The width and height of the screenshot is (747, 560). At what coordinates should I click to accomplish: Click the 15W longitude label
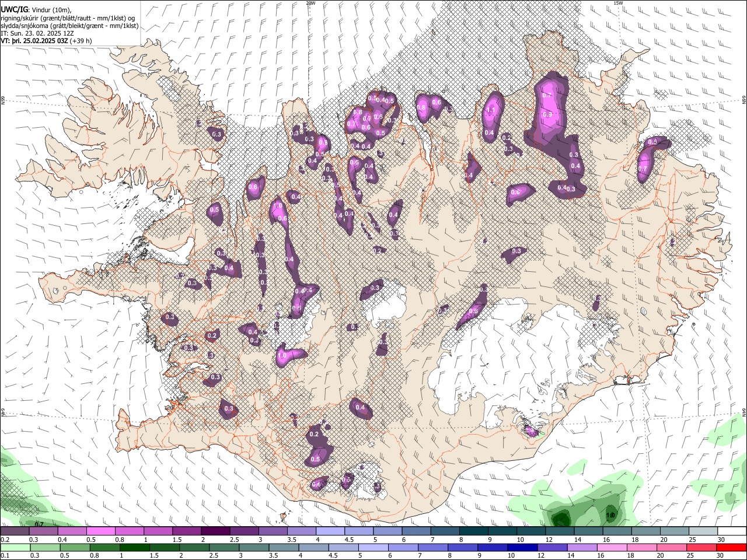click(x=618, y=3)
